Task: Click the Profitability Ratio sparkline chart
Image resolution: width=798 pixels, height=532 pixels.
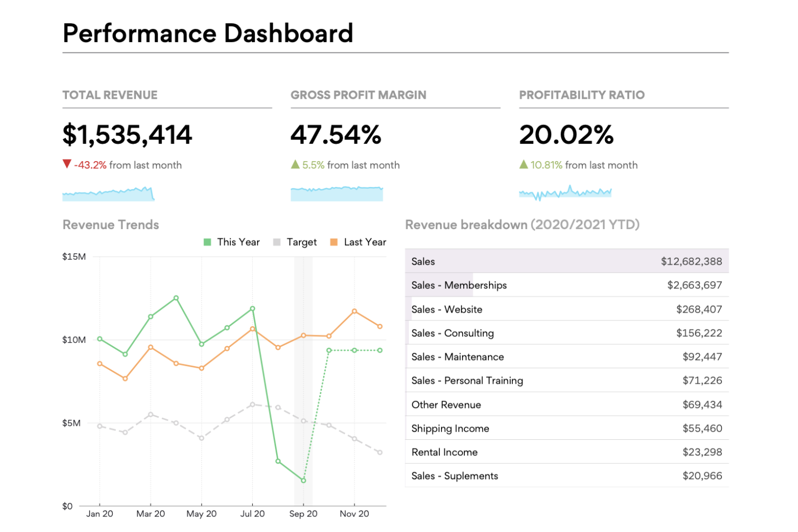Action: (x=565, y=192)
